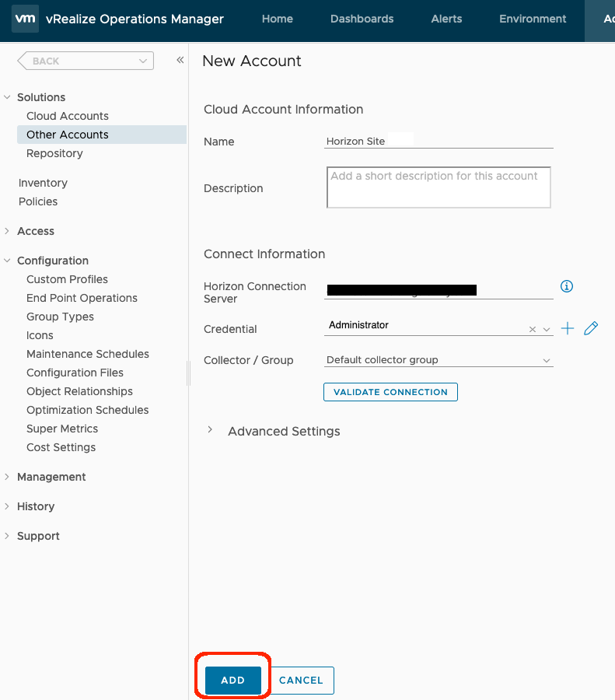Open Inventory in sidebar
The width and height of the screenshot is (615, 700).
coord(43,183)
